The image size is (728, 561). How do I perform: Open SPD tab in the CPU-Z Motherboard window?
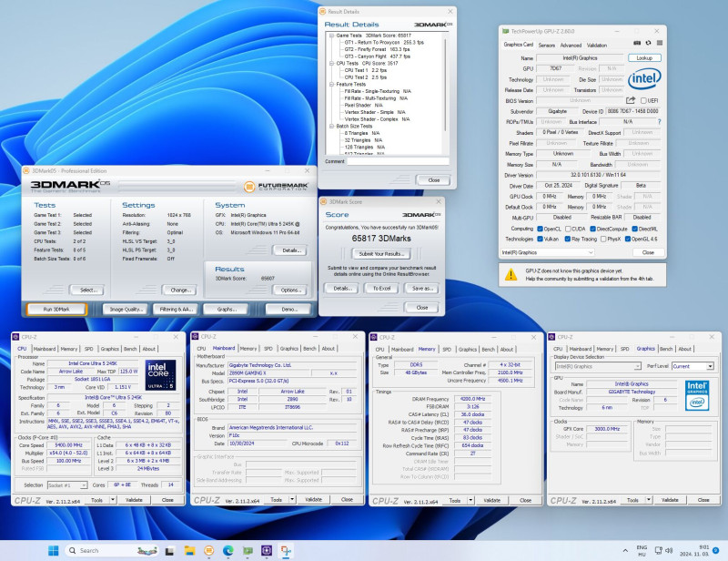268,348
